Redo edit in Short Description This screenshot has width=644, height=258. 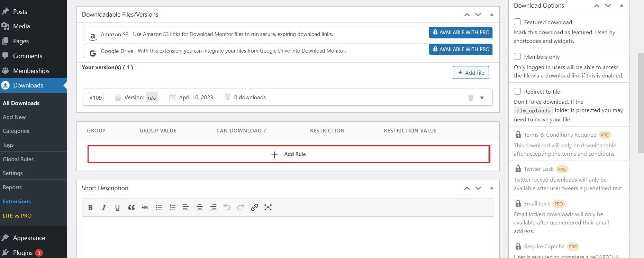click(x=241, y=208)
